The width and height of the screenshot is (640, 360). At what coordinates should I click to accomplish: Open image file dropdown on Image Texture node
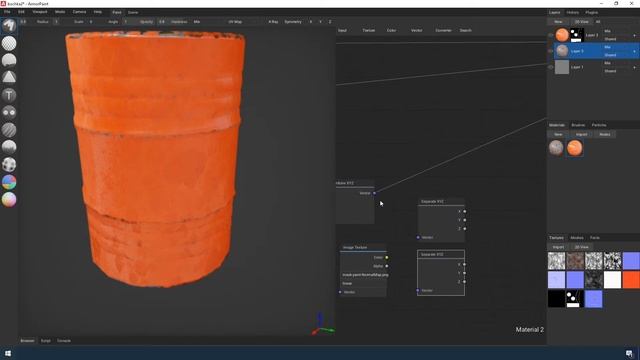363,275
